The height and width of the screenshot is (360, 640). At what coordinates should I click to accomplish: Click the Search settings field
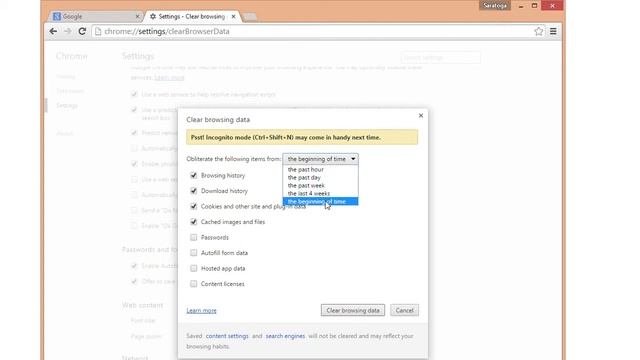(441, 58)
